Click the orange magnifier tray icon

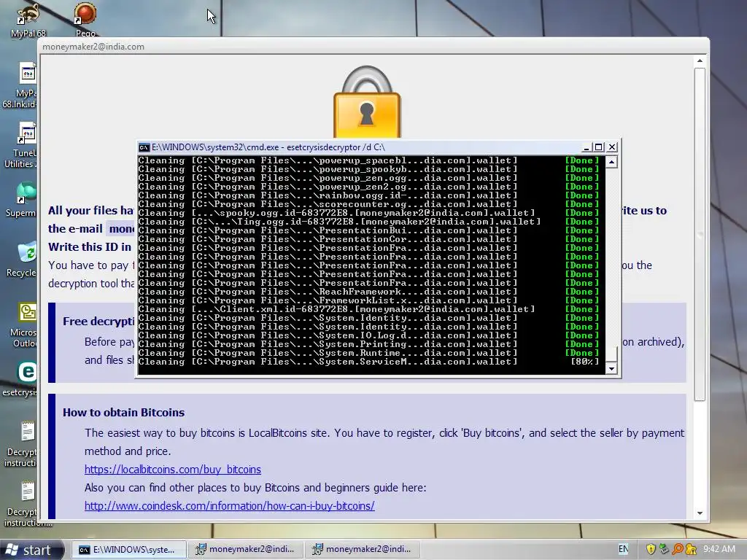(x=678, y=549)
